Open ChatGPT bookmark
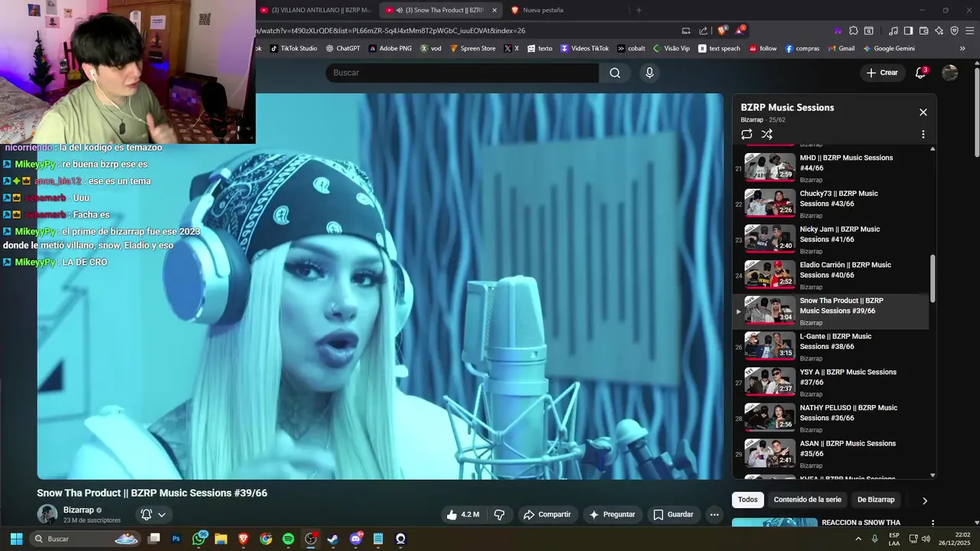 342,48
